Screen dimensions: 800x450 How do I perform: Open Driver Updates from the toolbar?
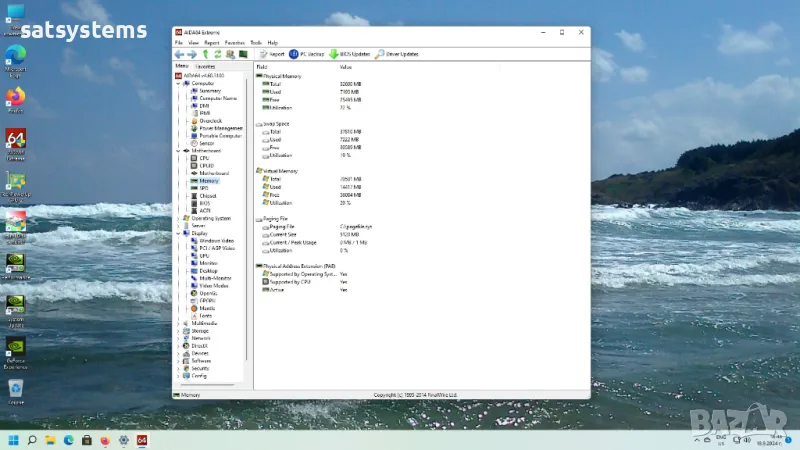point(397,54)
